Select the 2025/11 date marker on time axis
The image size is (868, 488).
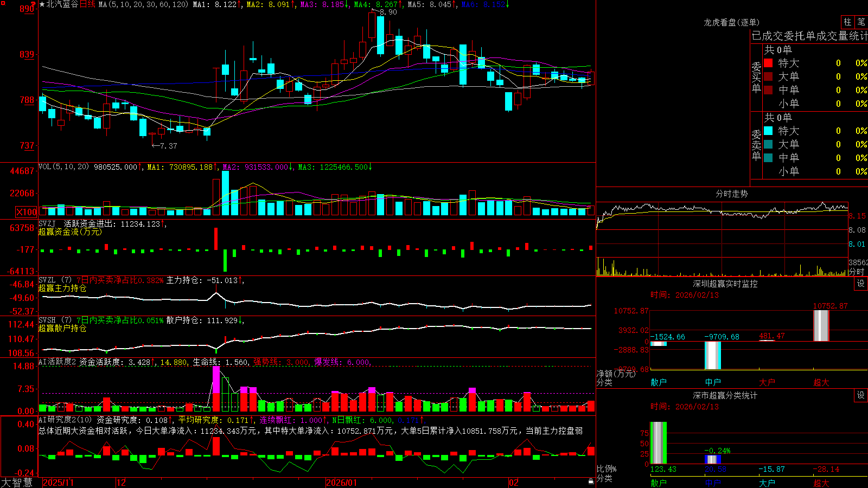(58, 483)
